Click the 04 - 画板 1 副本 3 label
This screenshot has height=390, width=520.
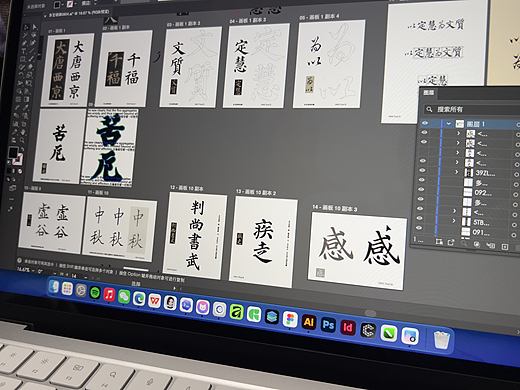(248, 21)
